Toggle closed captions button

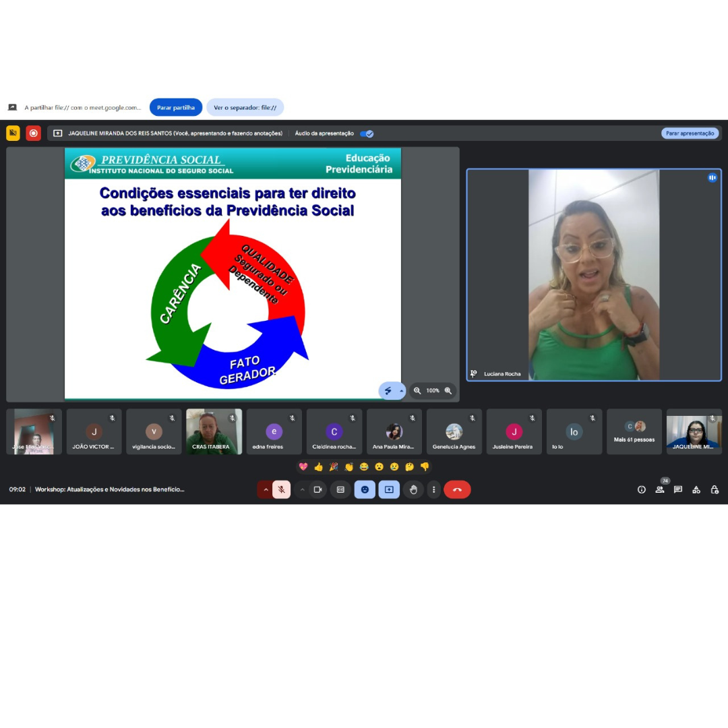coord(340,489)
